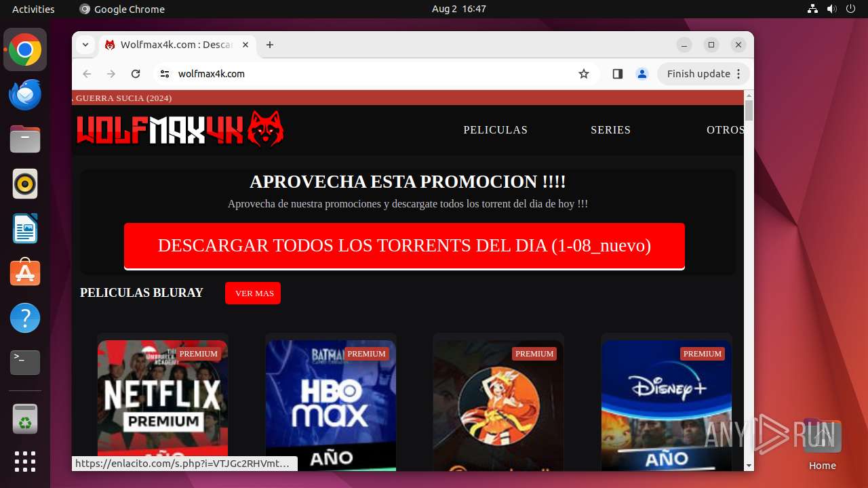Expand the tab search dropdown arrow
Image resolution: width=868 pixels, height=488 pixels.
click(x=85, y=45)
